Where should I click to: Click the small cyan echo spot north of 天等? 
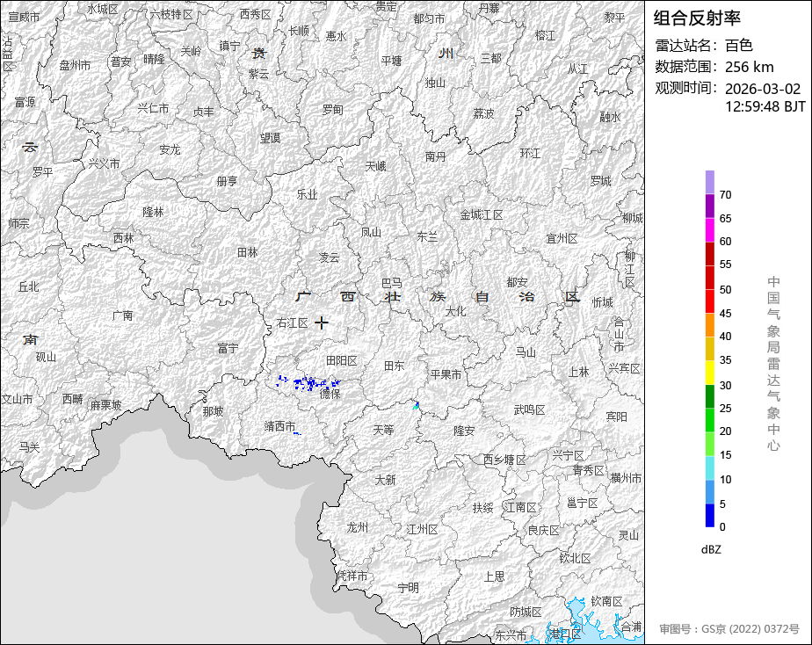[417, 405]
